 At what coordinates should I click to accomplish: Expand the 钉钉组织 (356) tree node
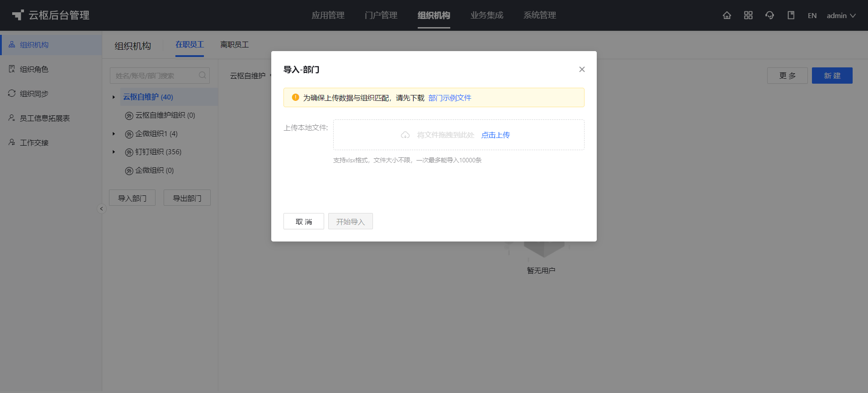[113, 152]
